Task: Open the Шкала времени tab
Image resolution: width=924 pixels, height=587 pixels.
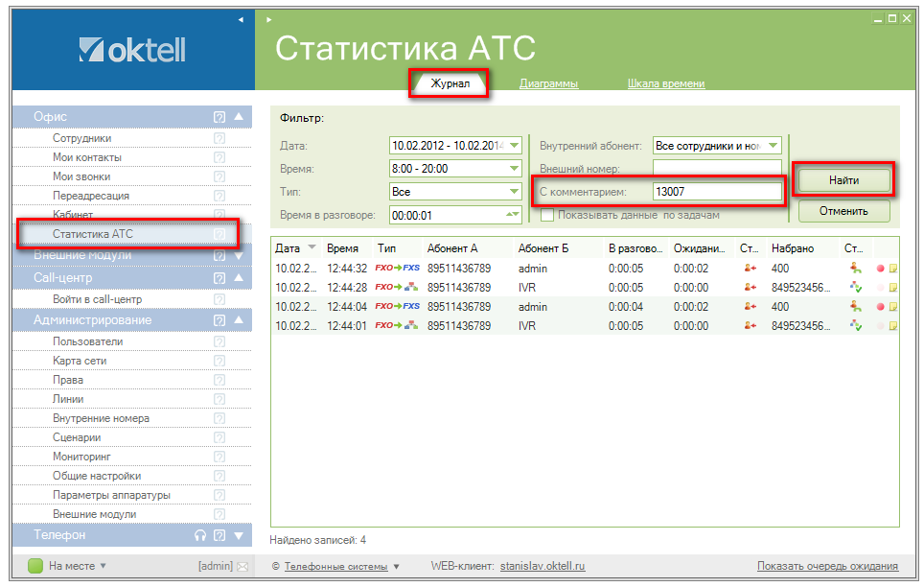Action: coord(665,83)
